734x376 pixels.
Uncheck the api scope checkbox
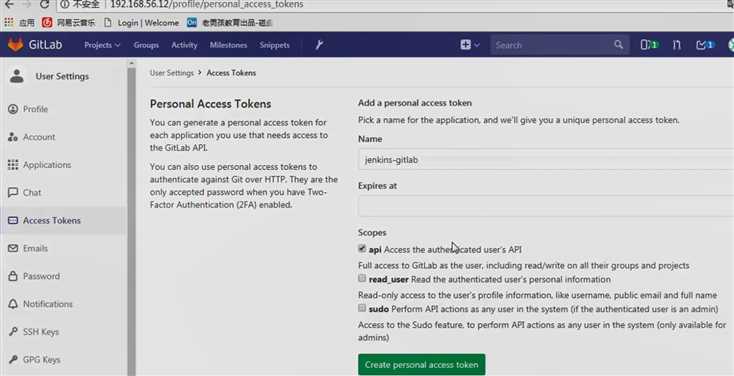(362, 249)
